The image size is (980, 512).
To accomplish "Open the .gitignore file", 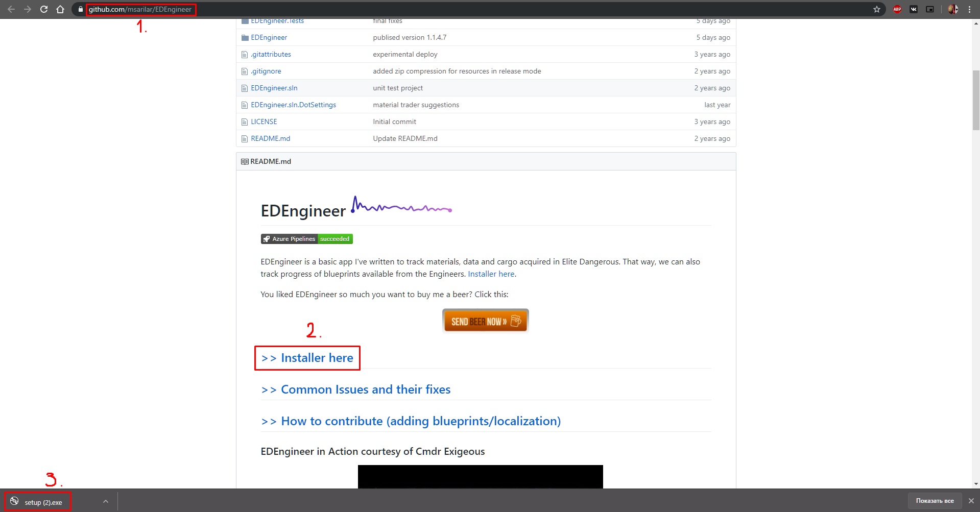I will [x=266, y=71].
